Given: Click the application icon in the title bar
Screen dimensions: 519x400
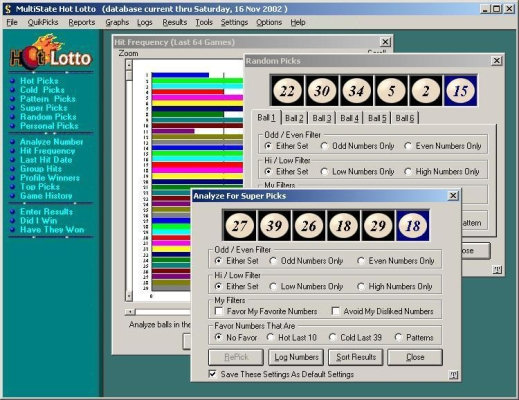Looking at the screenshot, I should 8,9.
